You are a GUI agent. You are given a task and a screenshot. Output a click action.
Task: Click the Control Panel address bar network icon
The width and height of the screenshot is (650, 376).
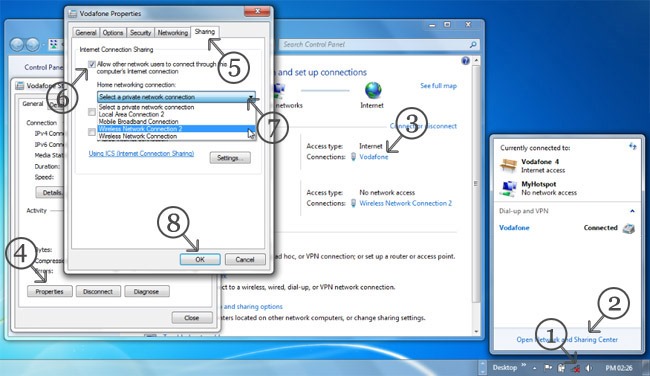[x=54, y=44]
